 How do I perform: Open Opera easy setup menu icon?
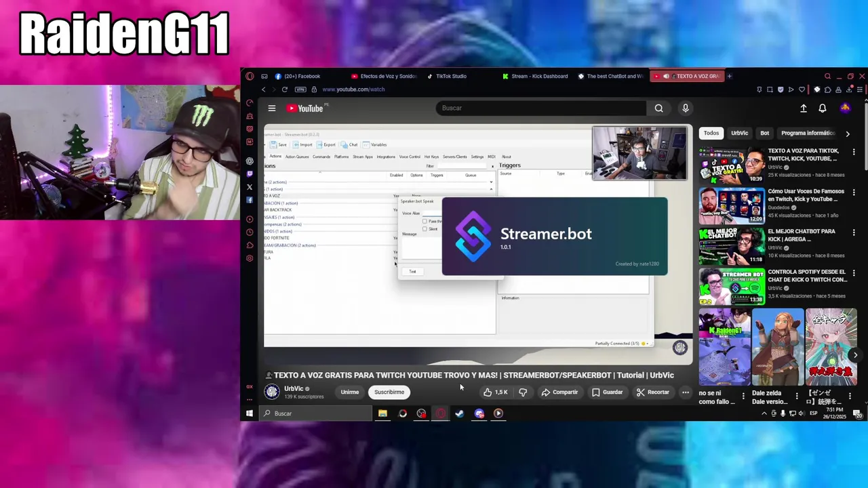click(859, 89)
